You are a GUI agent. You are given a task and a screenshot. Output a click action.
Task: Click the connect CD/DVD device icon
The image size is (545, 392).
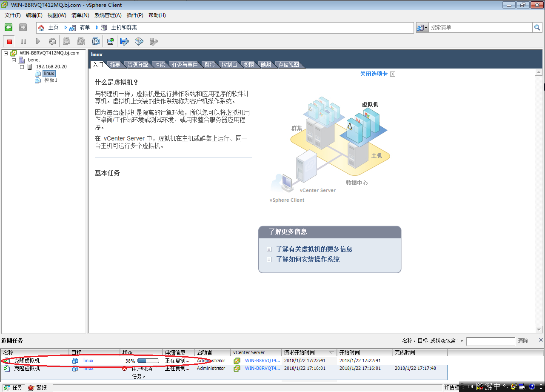pyautogui.click(x=139, y=41)
